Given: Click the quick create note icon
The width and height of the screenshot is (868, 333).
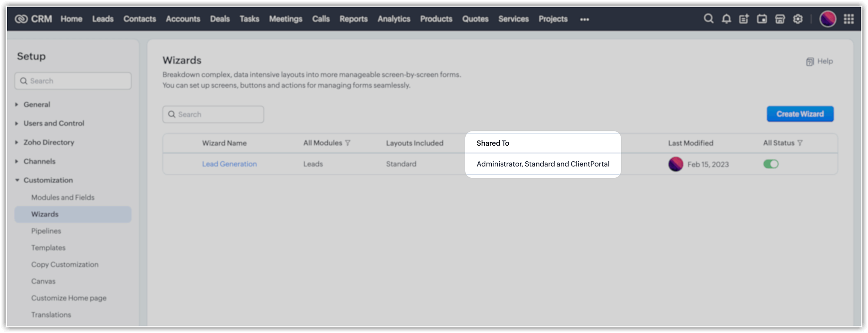Looking at the screenshot, I should pyautogui.click(x=744, y=19).
